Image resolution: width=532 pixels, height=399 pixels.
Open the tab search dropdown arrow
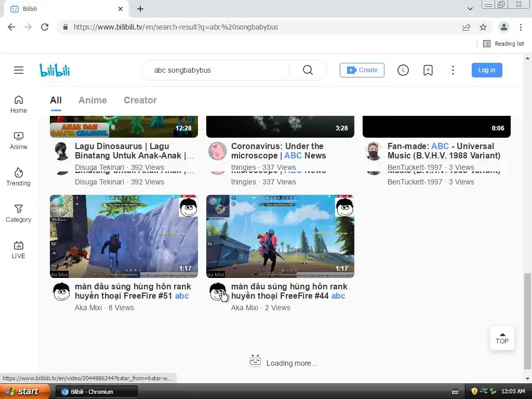(x=470, y=9)
